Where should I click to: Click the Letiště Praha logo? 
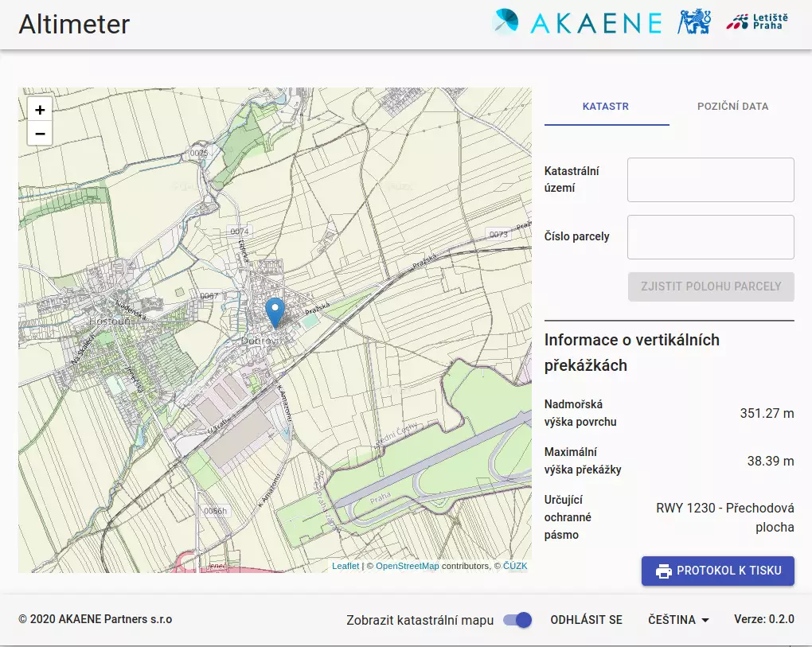point(755,22)
